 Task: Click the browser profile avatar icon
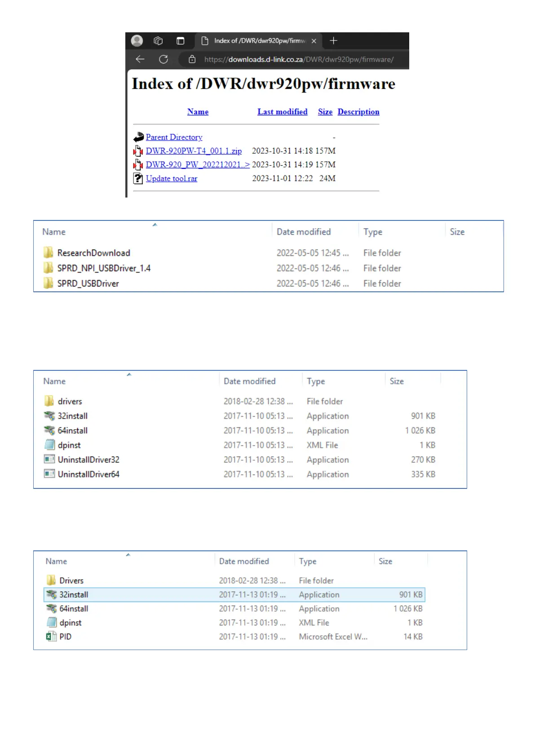137,41
